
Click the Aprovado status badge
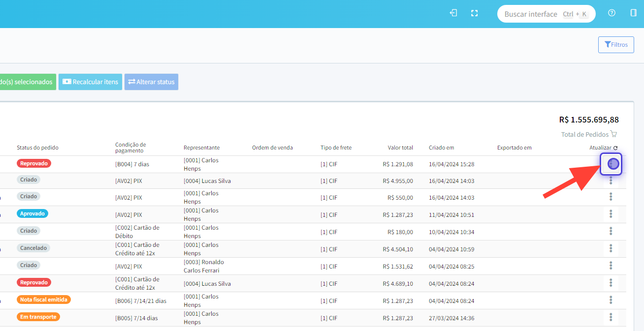(x=32, y=214)
